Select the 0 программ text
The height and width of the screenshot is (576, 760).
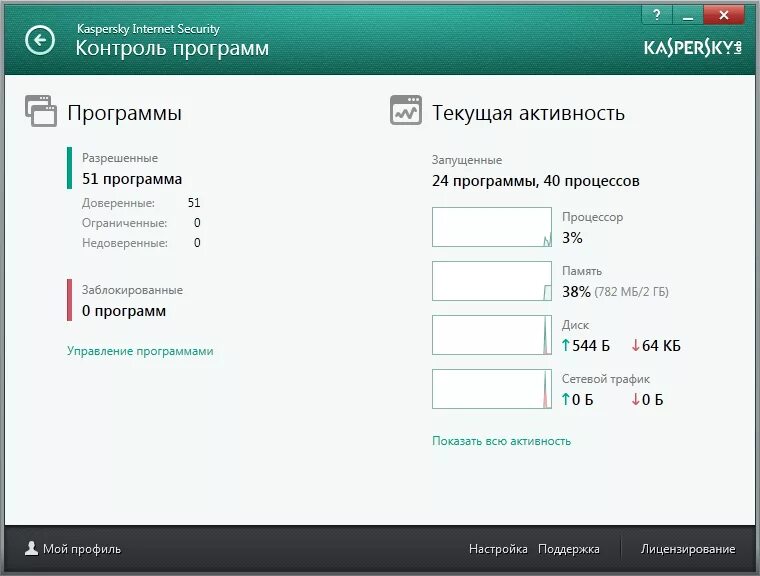point(124,311)
